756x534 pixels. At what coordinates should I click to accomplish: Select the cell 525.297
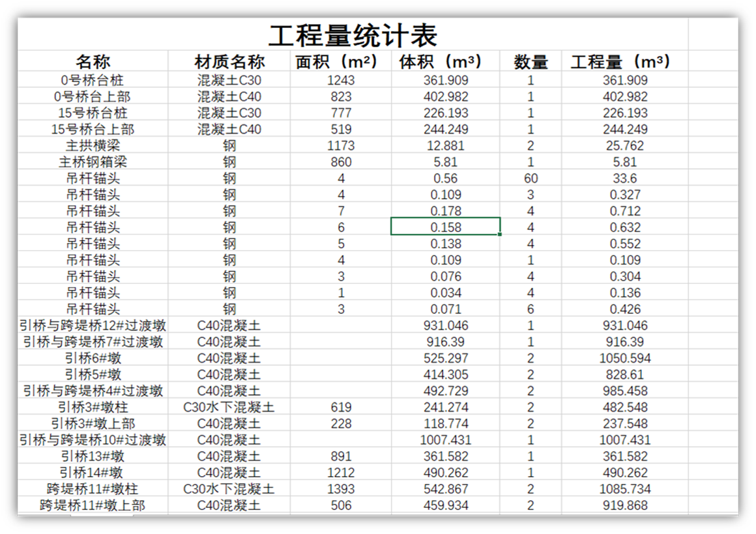click(446, 358)
